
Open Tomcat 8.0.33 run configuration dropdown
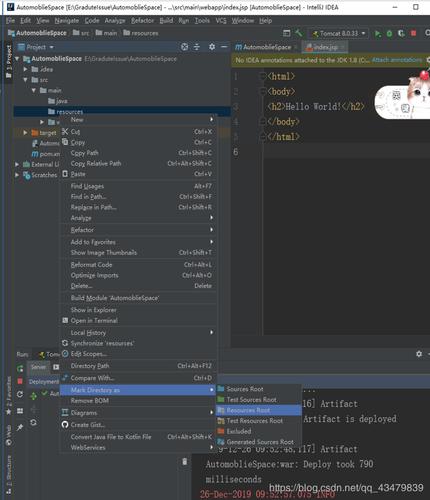(x=339, y=33)
